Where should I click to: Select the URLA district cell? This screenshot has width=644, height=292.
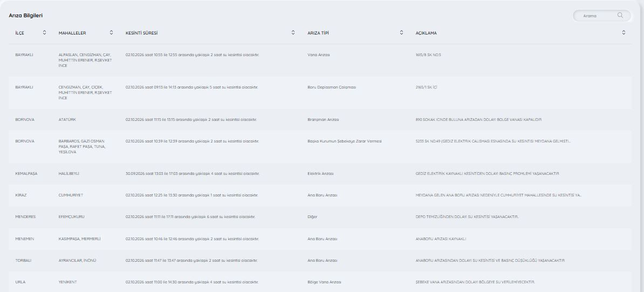(20, 282)
